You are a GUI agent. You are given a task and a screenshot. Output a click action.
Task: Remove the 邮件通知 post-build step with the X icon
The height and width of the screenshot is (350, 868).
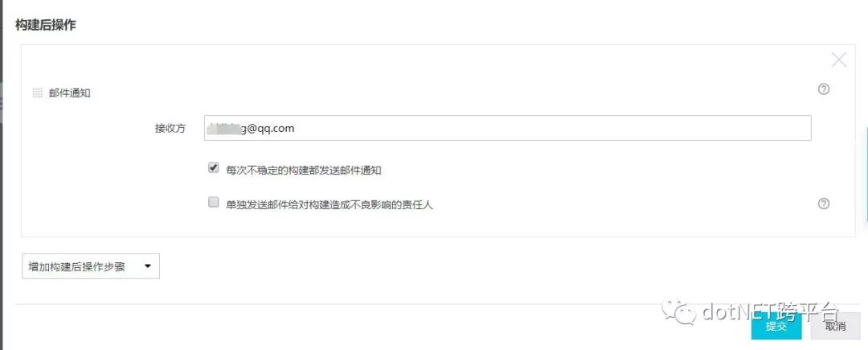tap(838, 60)
